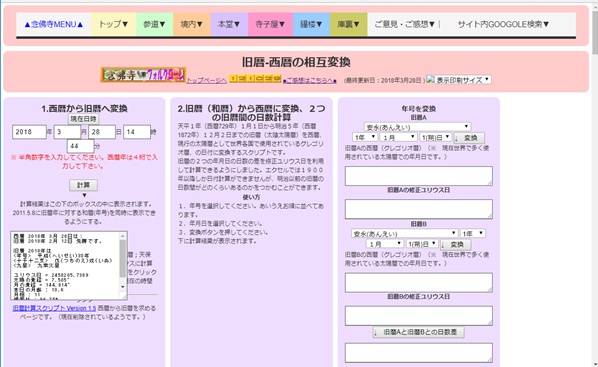Focus the minute field showing 44
The width and height of the screenshot is (598, 367).
[80, 146]
